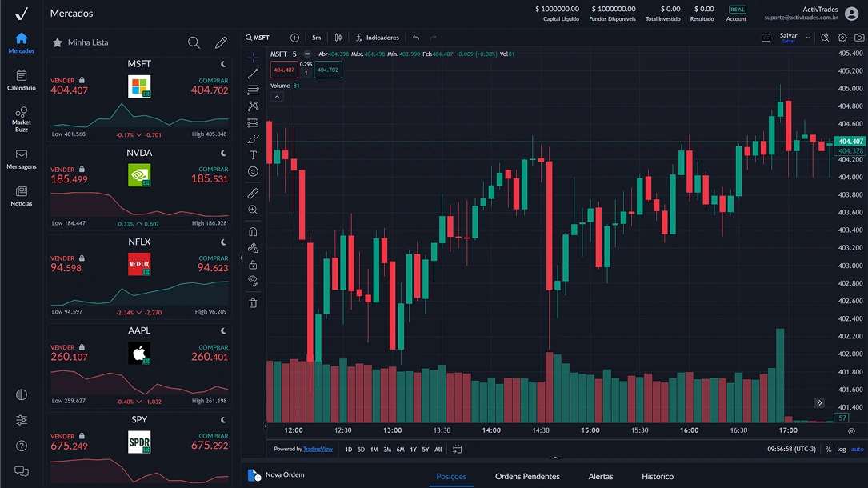
Task: Open the Mercados home section
Action: pos(21,43)
